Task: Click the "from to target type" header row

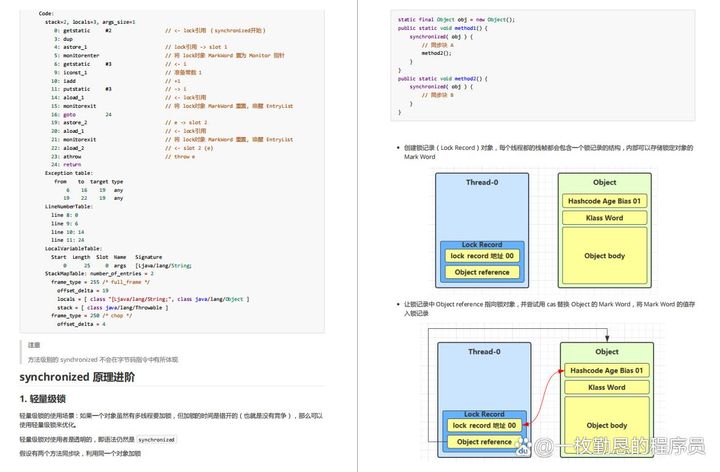Action: [x=89, y=181]
